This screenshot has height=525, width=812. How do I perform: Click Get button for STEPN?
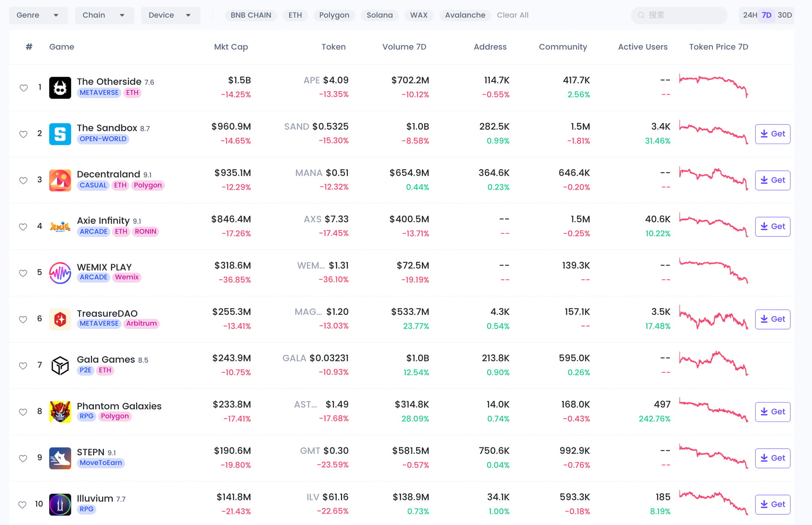coord(773,458)
